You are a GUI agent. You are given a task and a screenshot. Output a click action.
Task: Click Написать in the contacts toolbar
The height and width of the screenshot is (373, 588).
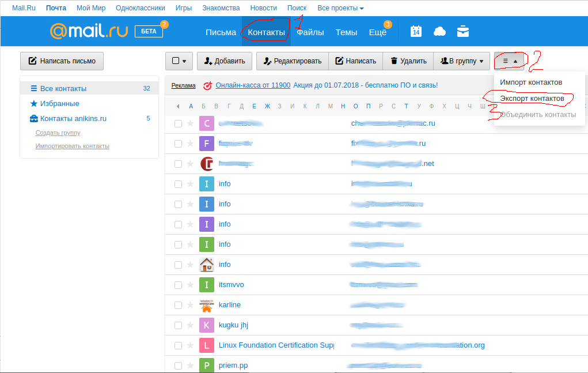[x=355, y=61]
